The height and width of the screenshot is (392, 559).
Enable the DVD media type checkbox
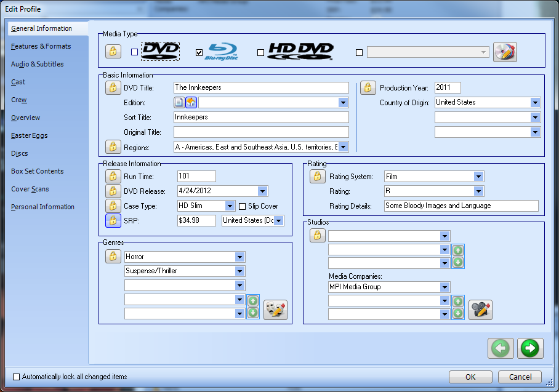click(135, 53)
